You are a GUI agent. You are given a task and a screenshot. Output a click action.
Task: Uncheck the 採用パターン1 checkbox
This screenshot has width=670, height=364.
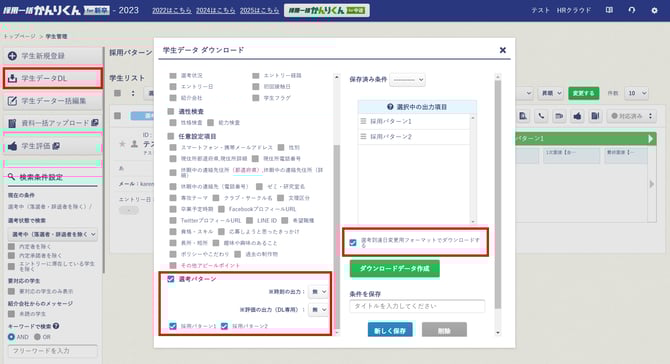coord(173,326)
